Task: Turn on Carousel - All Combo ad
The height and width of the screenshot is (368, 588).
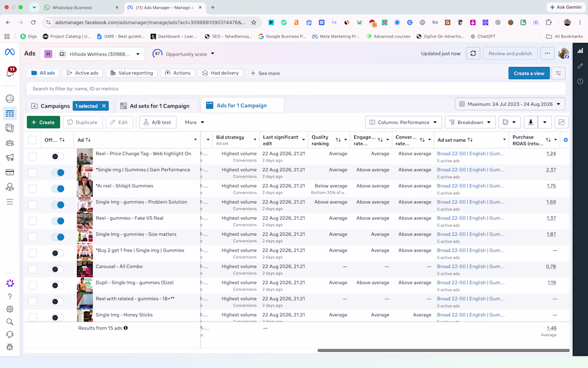Action: point(57,270)
